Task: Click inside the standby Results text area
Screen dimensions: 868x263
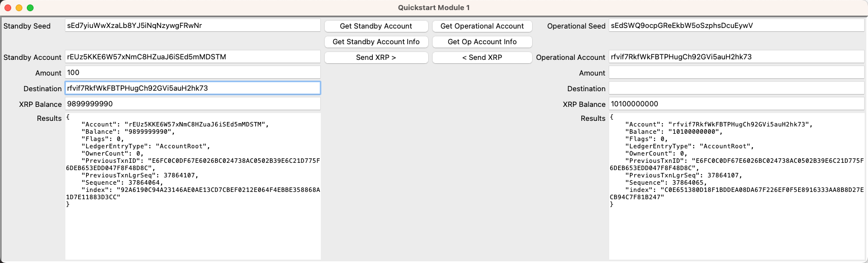Action: tap(192, 229)
